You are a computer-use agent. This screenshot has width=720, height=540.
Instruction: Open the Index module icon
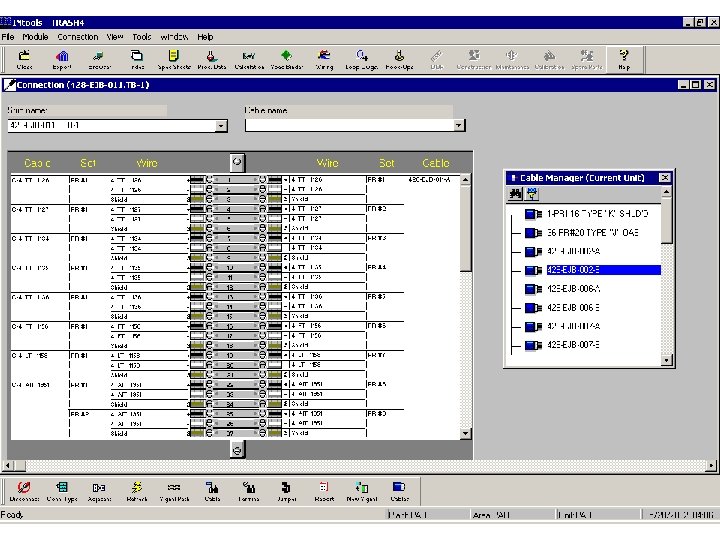(x=137, y=60)
